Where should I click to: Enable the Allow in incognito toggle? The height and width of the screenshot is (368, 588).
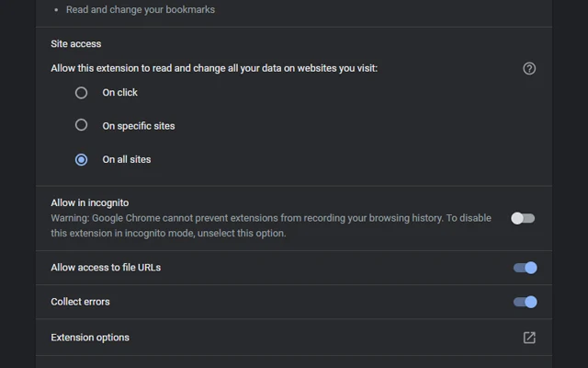coord(523,218)
